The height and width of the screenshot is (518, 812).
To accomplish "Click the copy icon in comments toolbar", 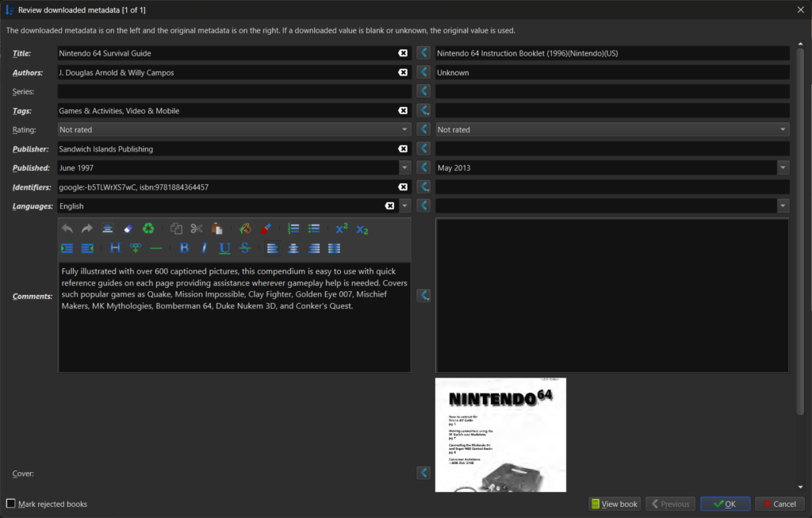I will point(176,228).
